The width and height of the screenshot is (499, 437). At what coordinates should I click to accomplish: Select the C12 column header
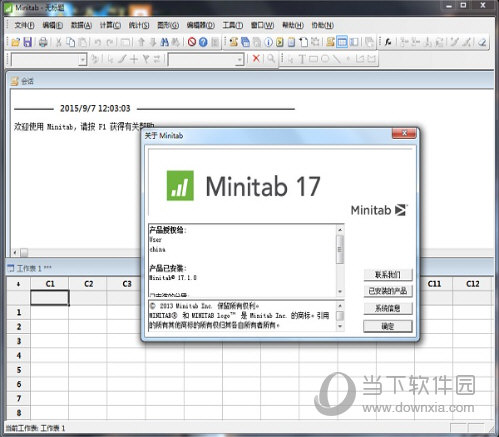click(473, 284)
